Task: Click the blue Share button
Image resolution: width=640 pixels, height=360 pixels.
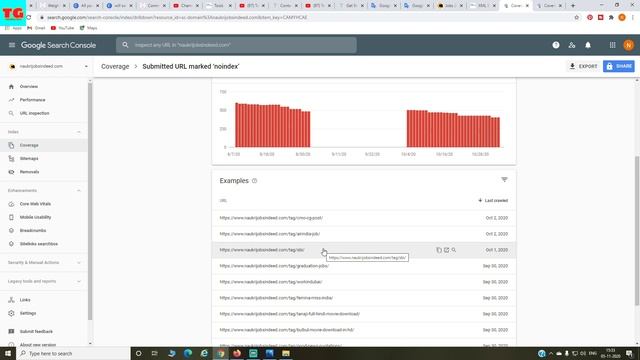Action: [619, 66]
